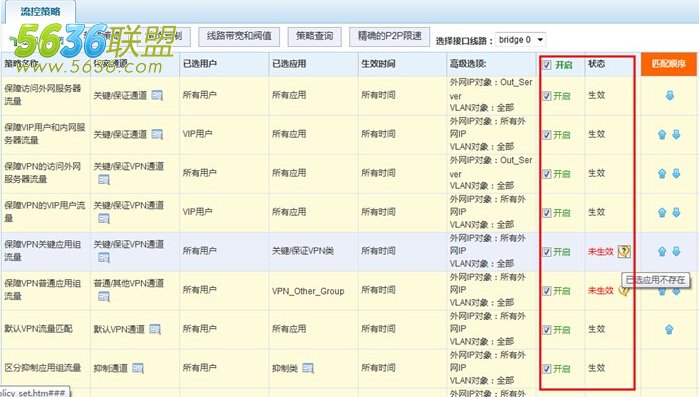Toggle the header 开启 select-all checkbox
Screen dimensions: 699x397
547,65
